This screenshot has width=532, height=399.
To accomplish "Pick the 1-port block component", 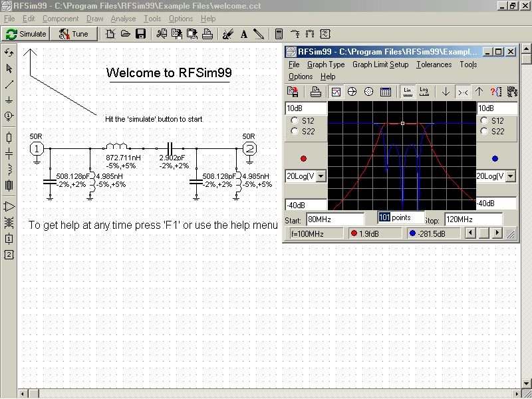I will click(x=9, y=239).
